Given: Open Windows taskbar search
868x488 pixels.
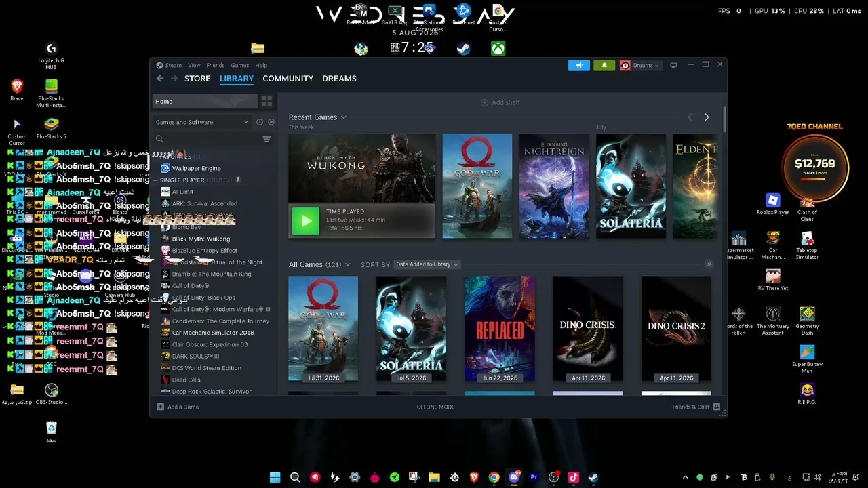Looking at the screenshot, I should click(295, 477).
